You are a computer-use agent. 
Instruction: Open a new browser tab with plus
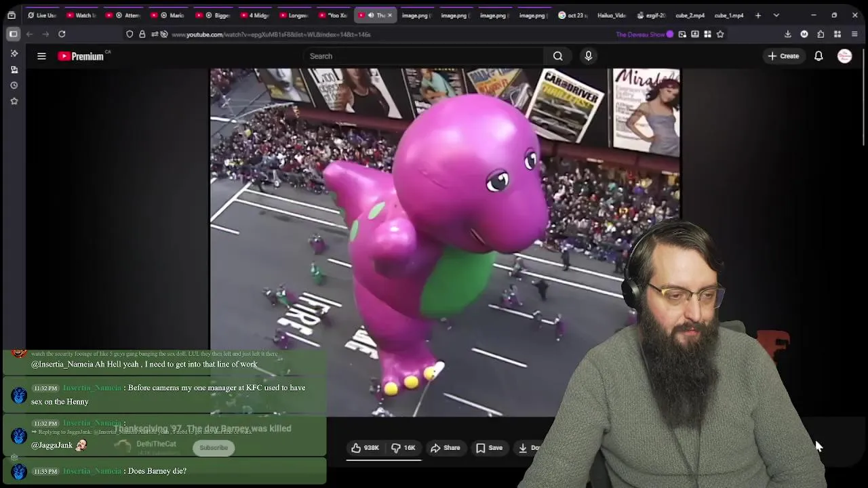(758, 15)
